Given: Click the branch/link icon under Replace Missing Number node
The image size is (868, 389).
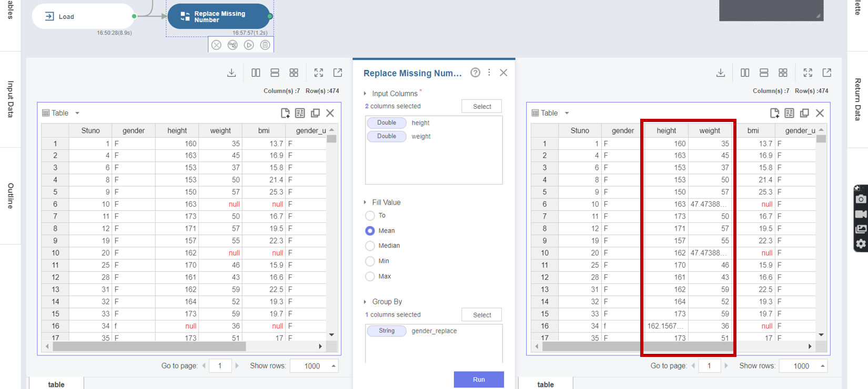Looking at the screenshot, I should point(233,45).
